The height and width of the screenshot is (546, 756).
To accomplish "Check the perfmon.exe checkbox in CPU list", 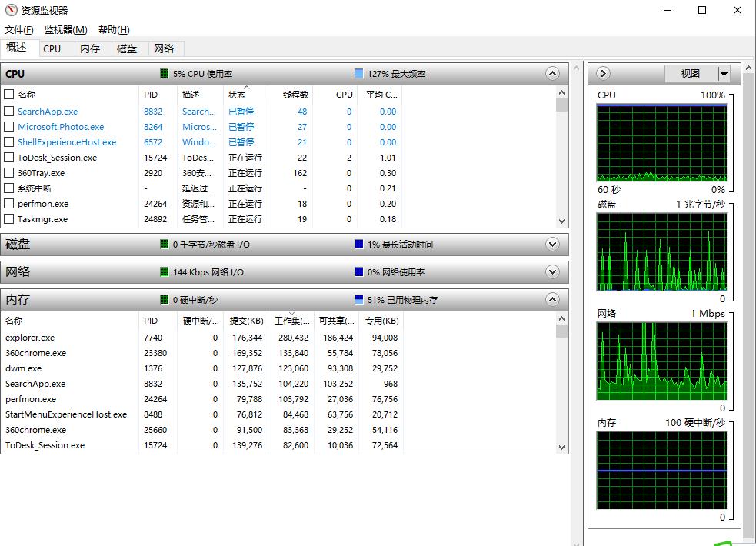I will [8, 204].
